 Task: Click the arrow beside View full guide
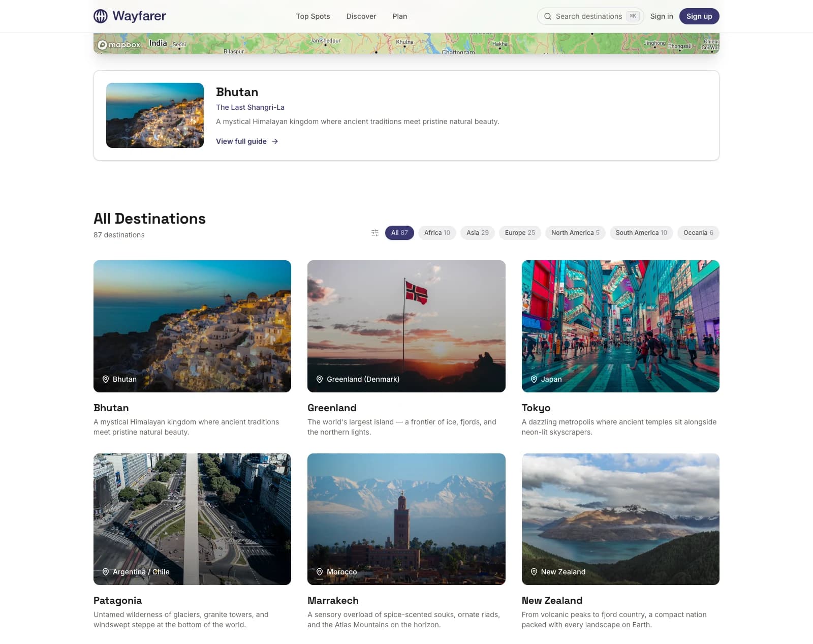click(x=275, y=141)
